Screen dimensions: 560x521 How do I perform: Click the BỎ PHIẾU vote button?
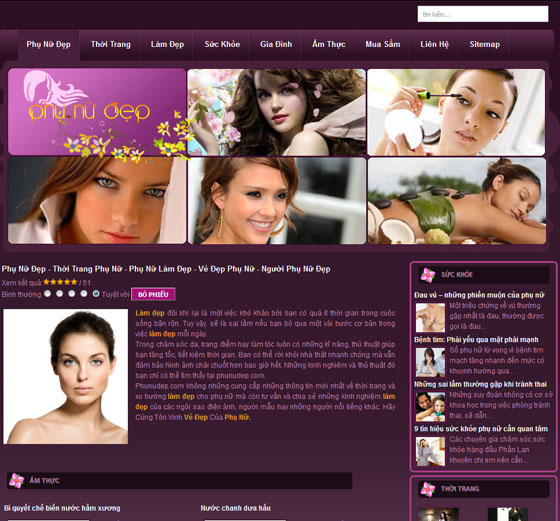tap(153, 294)
